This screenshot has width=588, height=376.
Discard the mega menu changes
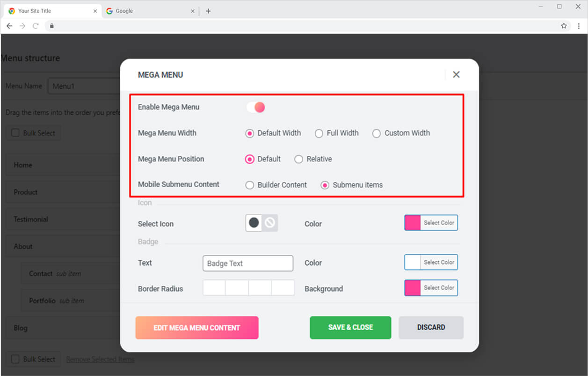click(x=431, y=327)
